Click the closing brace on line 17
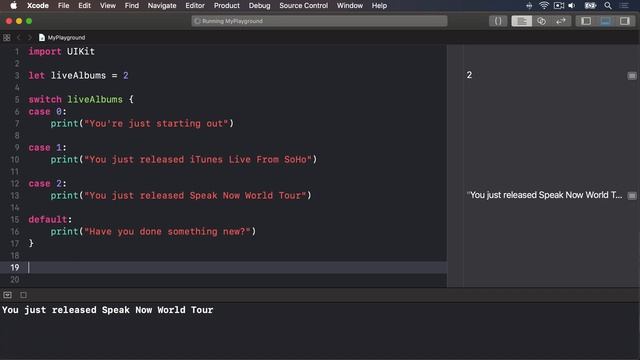The image size is (640, 360). 31,243
